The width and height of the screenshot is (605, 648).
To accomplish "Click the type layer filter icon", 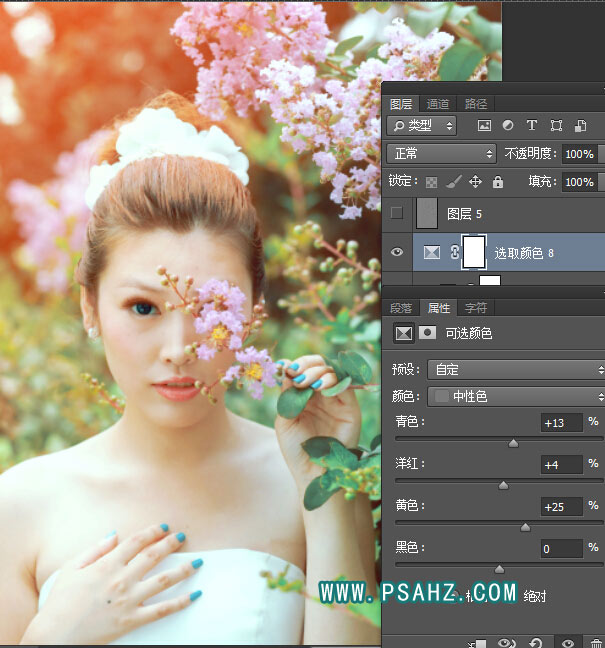I will tap(531, 125).
